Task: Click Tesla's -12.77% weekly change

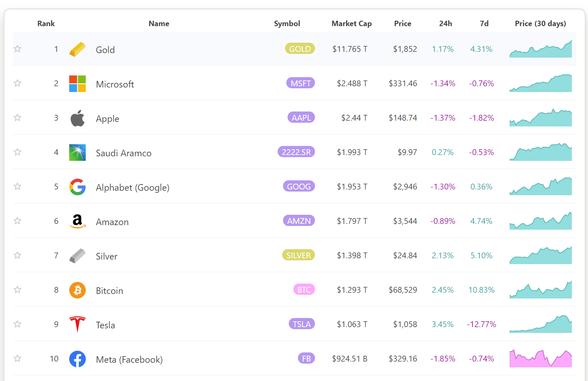Action: (482, 324)
